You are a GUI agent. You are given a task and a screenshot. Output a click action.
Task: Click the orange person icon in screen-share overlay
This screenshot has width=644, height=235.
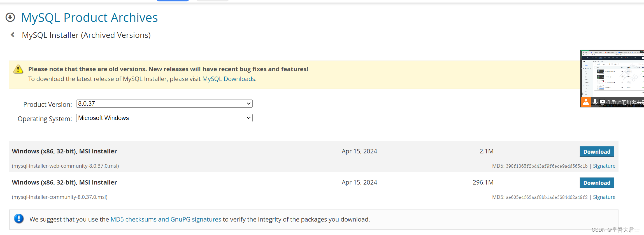(x=586, y=102)
